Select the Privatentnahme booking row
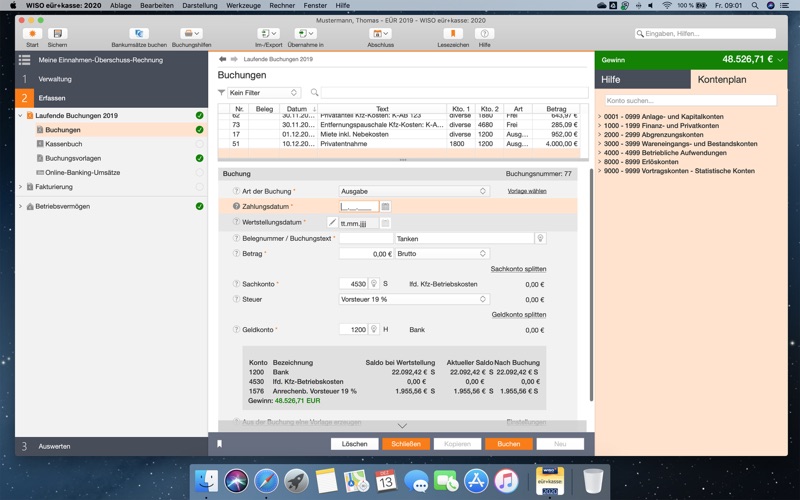The width and height of the screenshot is (800, 500). pos(399,144)
